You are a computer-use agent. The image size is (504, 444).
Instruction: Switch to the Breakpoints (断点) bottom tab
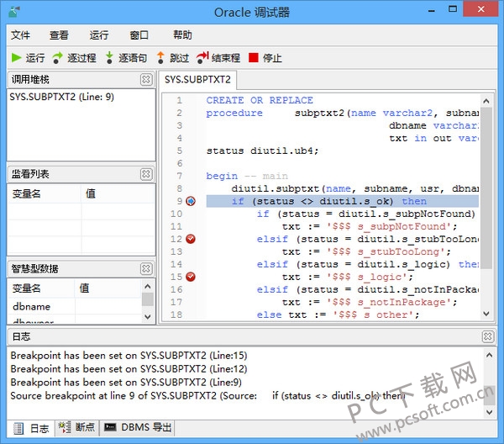pos(76,427)
